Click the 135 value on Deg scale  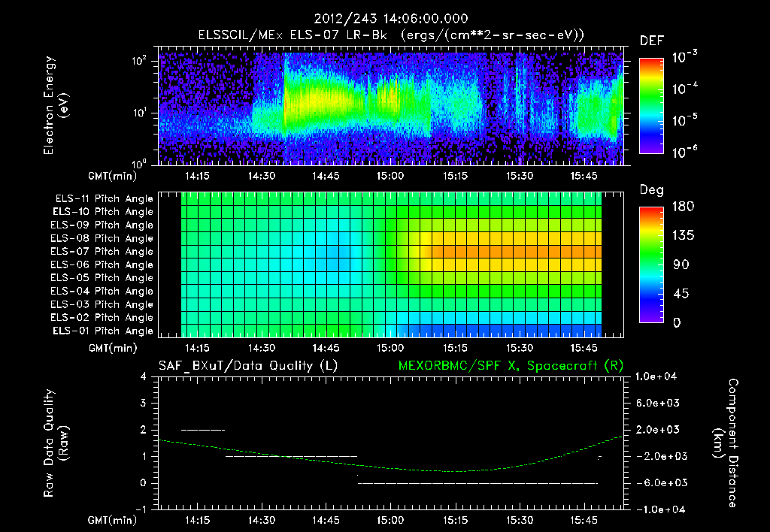[x=683, y=236]
